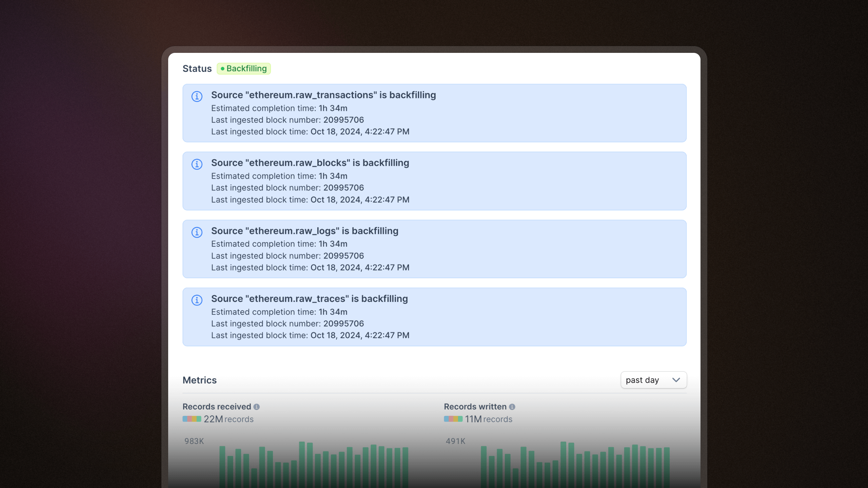Image resolution: width=868 pixels, height=488 pixels.
Task: Click the Records written label
Action: [475, 407]
